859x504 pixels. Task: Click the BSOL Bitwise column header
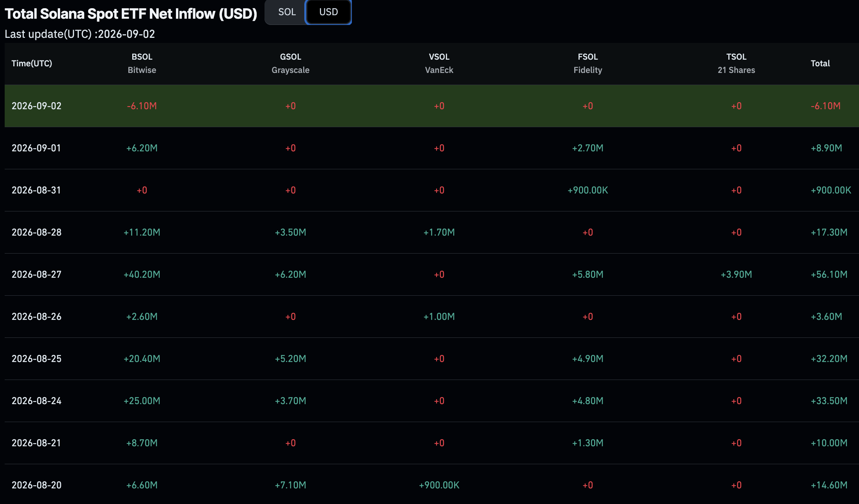point(142,63)
